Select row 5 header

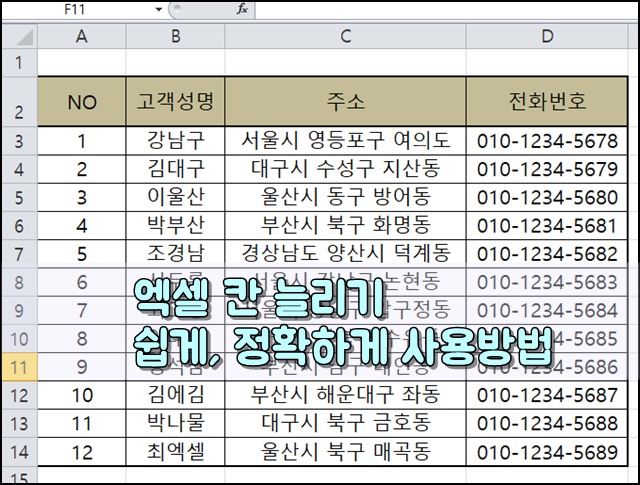[20, 197]
